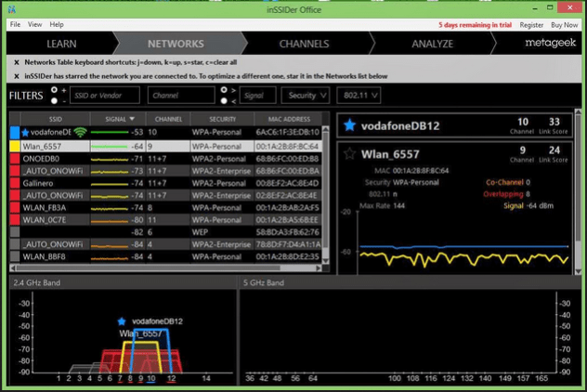
Task: Click the Overlapping label in details panel
Action: 503,194
